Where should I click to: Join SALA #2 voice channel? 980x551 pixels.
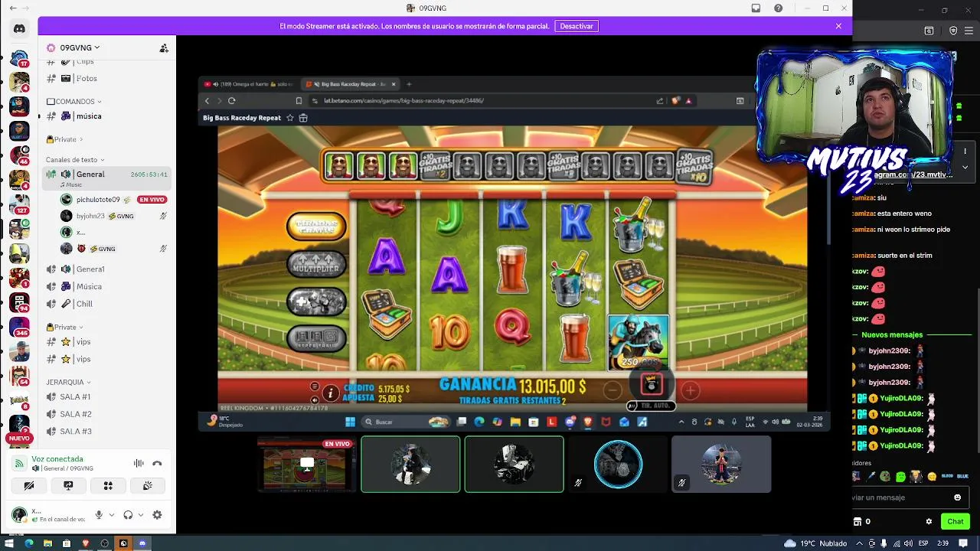[x=106, y=414]
